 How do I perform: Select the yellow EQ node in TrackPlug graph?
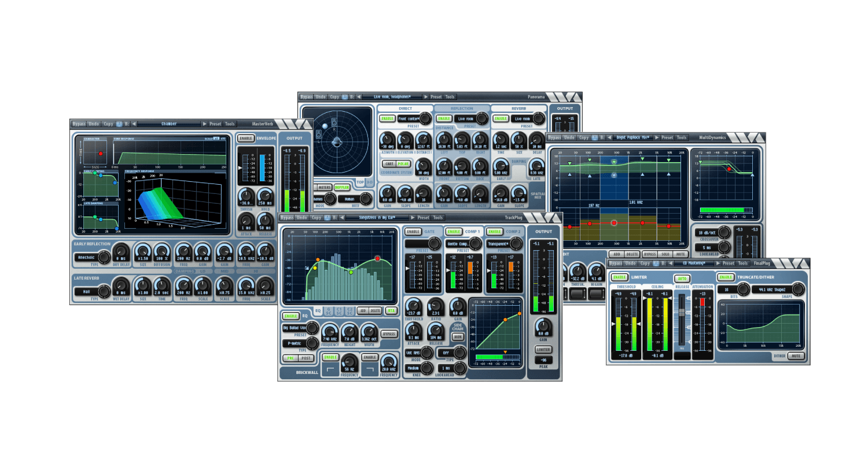click(315, 268)
